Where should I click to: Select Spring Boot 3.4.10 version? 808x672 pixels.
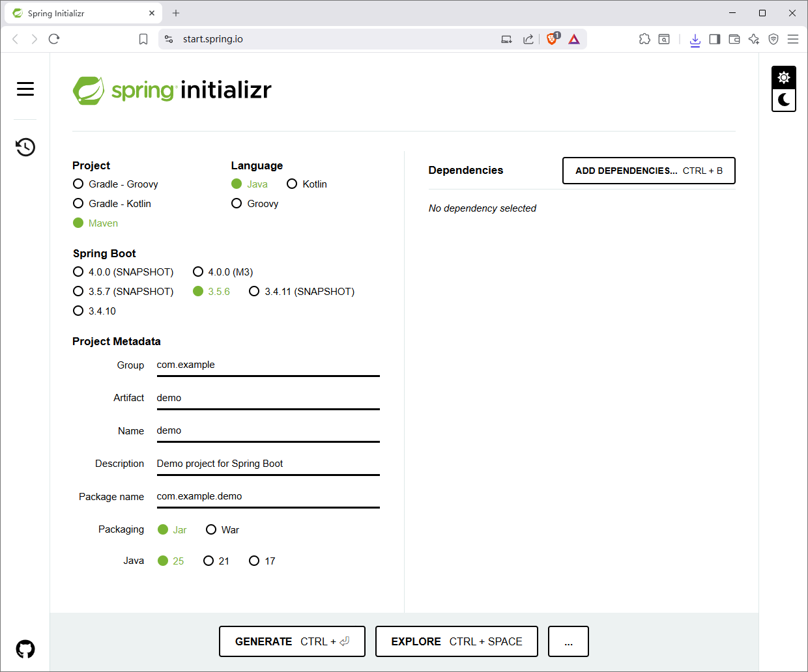pos(79,311)
